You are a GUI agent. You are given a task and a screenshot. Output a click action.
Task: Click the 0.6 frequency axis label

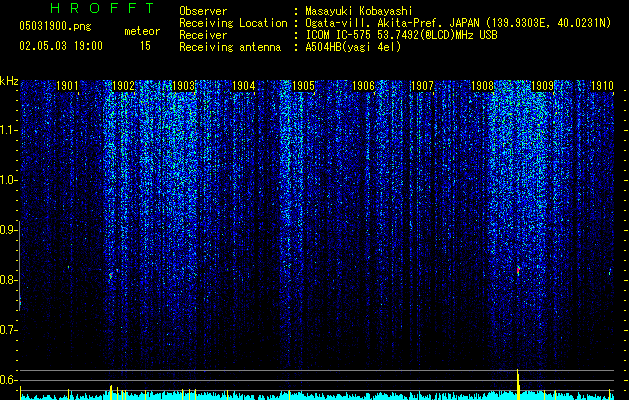(x=8, y=380)
